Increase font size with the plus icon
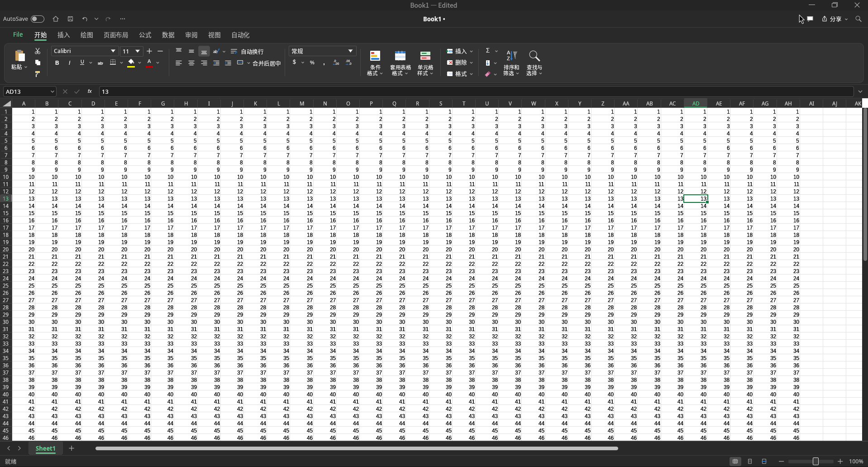Viewport: 868px width, 467px height. coord(149,51)
